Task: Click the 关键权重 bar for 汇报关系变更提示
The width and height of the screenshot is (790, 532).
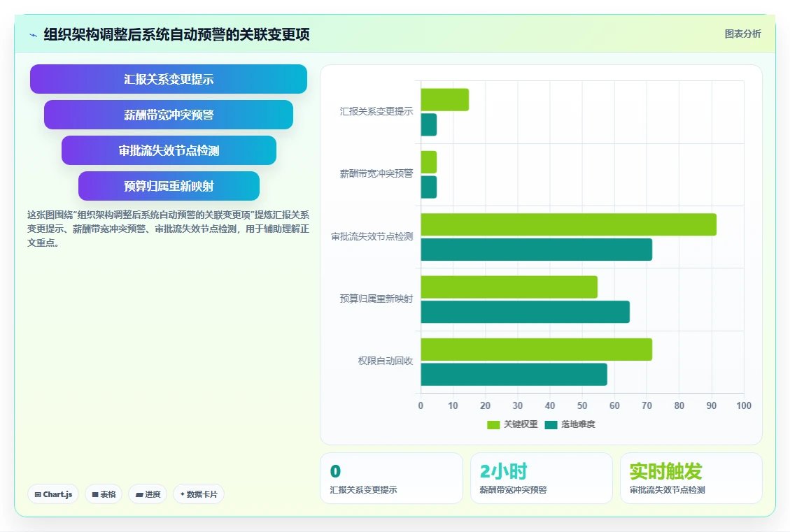Action: click(x=445, y=100)
